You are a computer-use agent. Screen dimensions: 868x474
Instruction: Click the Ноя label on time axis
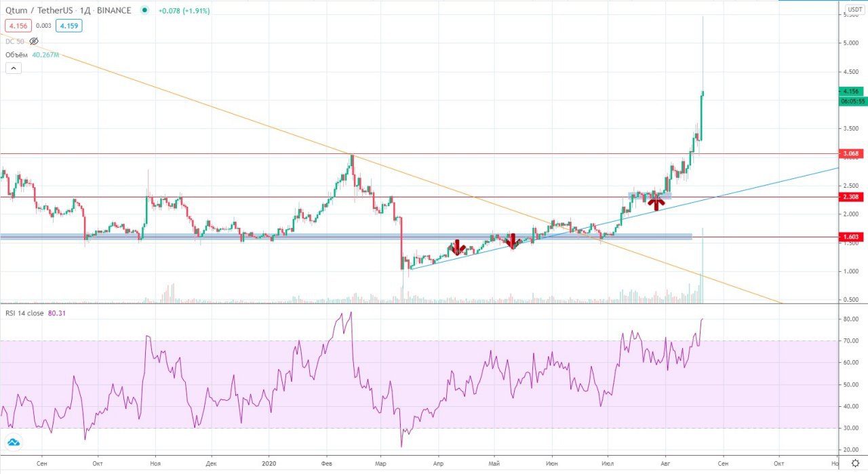[155, 463]
